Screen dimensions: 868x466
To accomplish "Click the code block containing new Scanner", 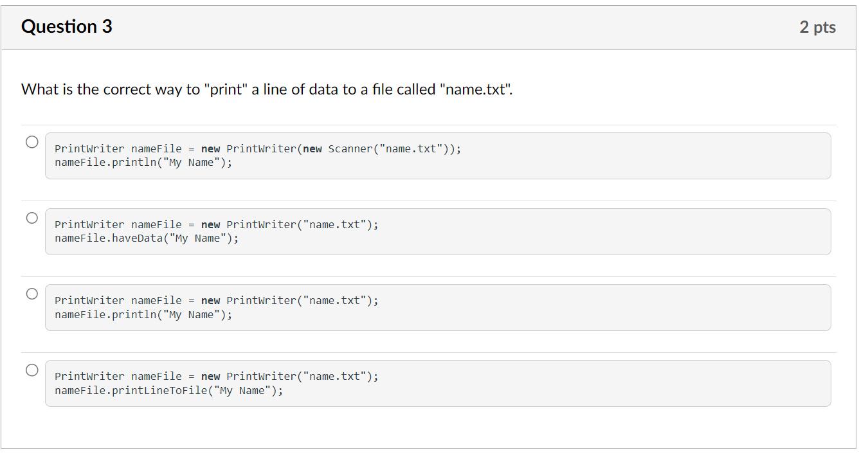I will pos(579,156).
